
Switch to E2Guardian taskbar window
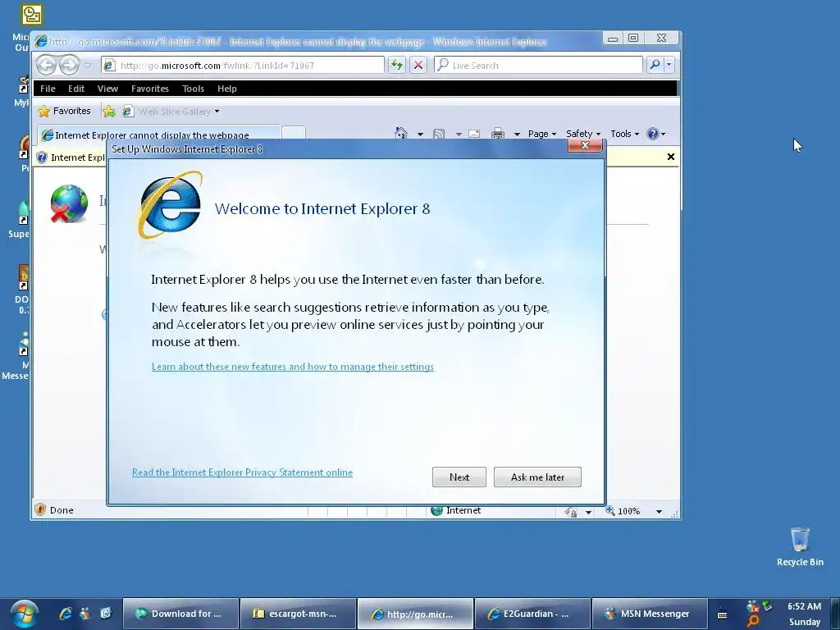coord(532,614)
